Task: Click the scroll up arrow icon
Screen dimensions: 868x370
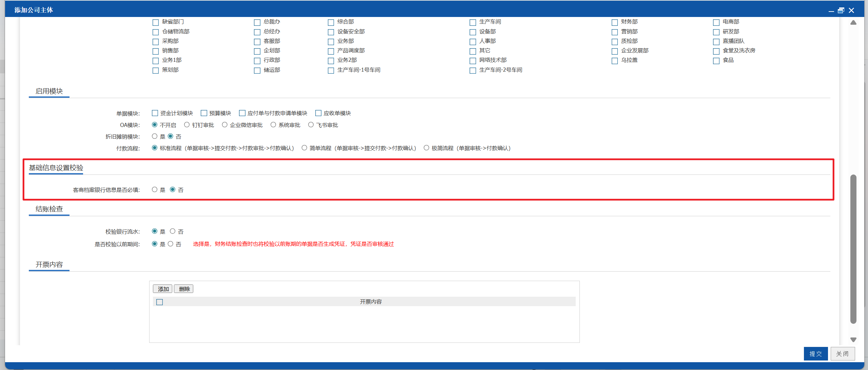Action: coord(853,22)
